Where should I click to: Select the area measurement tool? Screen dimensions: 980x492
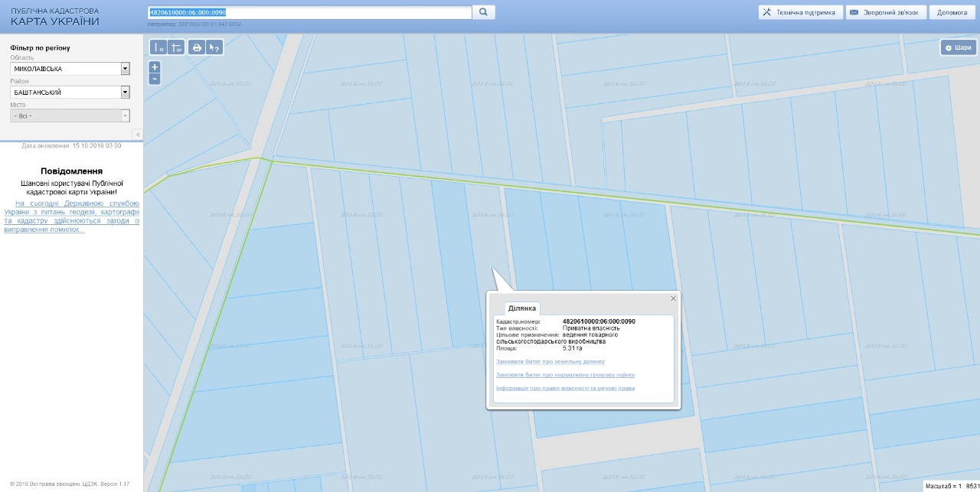click(176, 47)
